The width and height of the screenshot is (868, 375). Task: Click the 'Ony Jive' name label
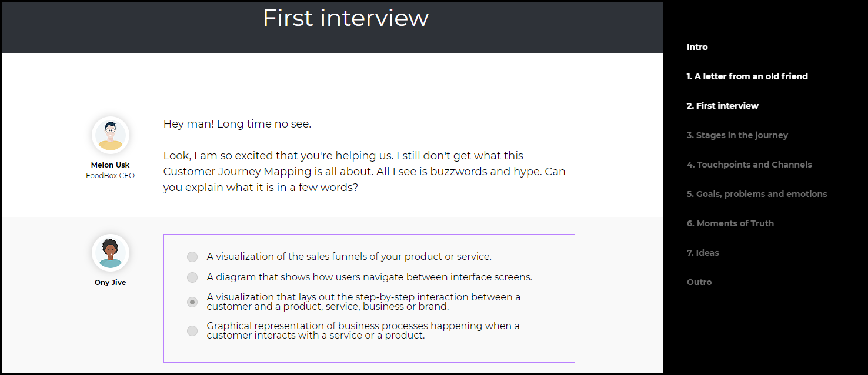click(111, 283)
